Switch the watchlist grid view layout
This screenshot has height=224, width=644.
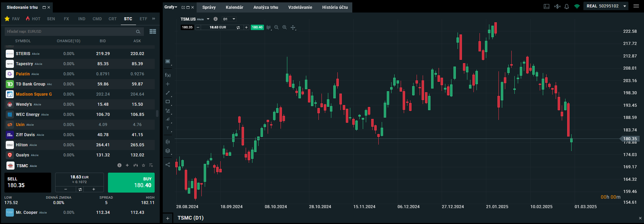(153, 31)
